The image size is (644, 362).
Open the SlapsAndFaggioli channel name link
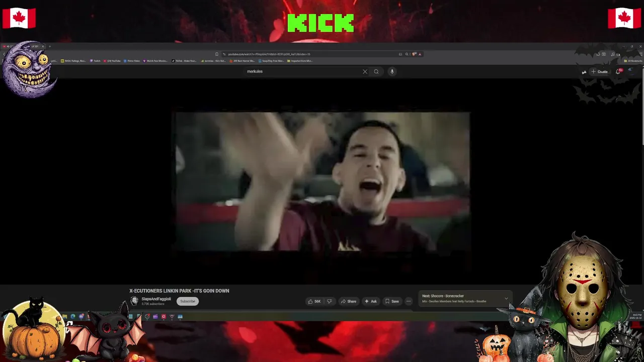(x=156, y=299)
